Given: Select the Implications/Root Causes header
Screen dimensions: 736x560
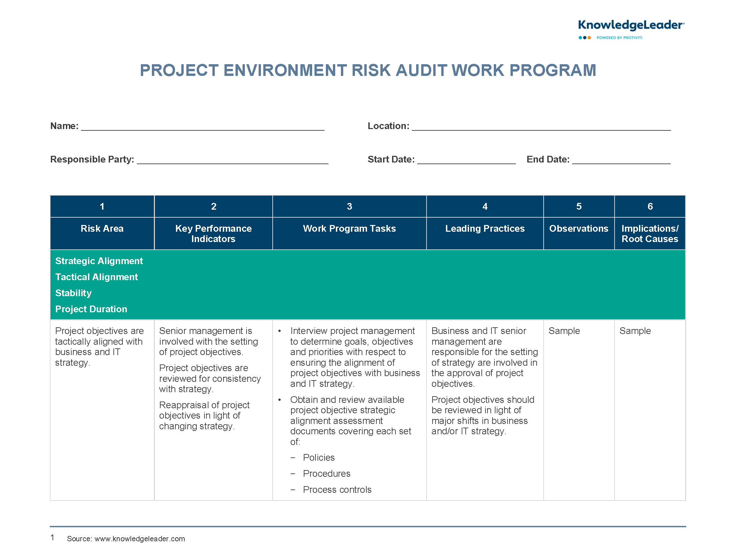Looking at the screenshot, I should [x=650, y=233].
